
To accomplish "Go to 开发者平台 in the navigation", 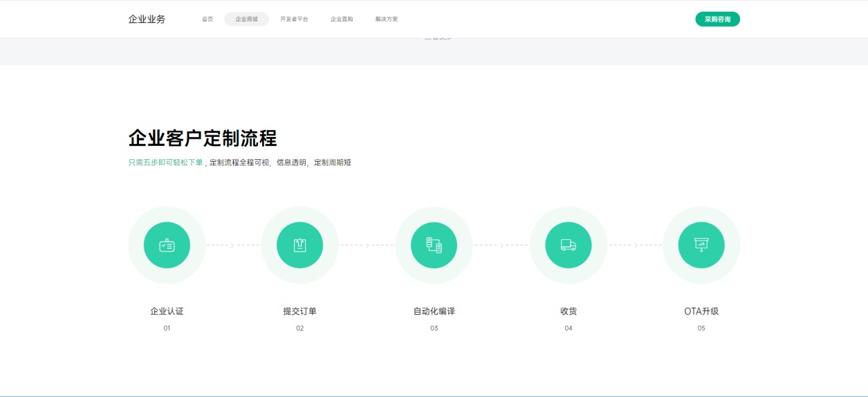I will (294, 19).
